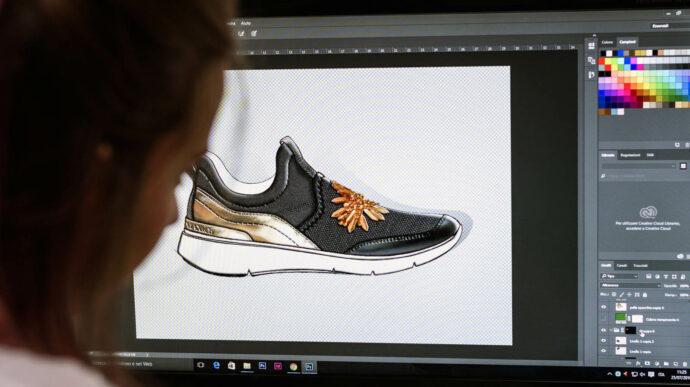Open the layer filter type dropdown

pos(620,276)
